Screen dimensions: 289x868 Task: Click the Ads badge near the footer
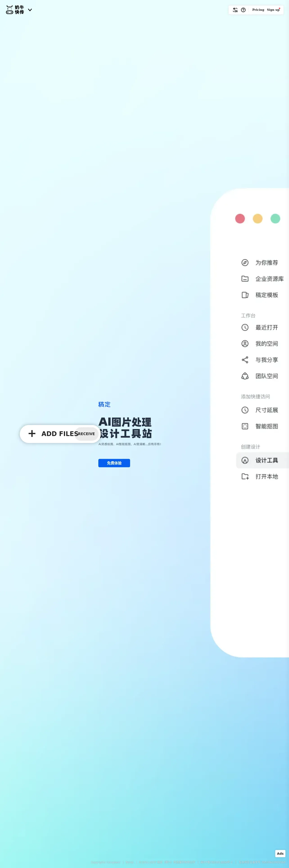coord(280,853)
